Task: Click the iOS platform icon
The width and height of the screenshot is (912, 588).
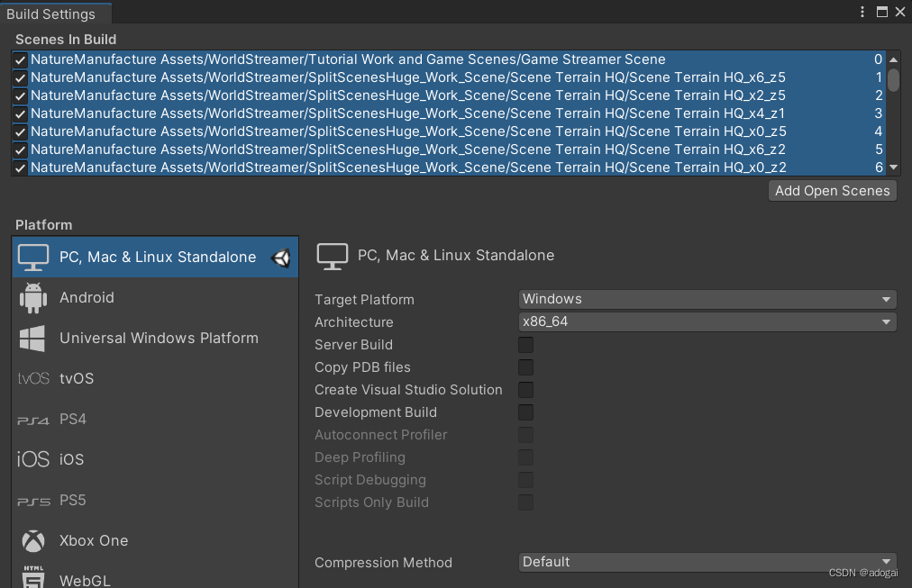Action: 33,459
